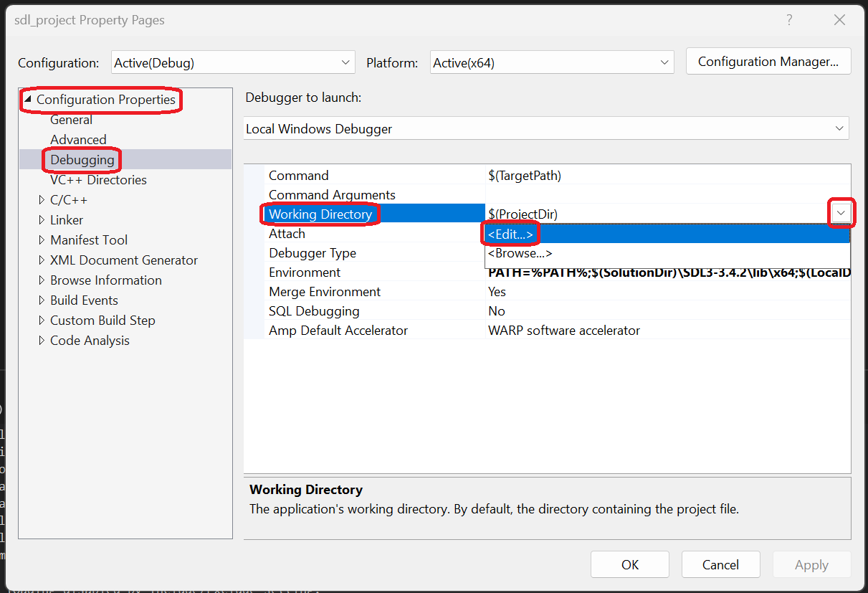This screenshot has height=593, width=868.
Task: Expand the C/C++ tree node
Action: pos(42,199)
